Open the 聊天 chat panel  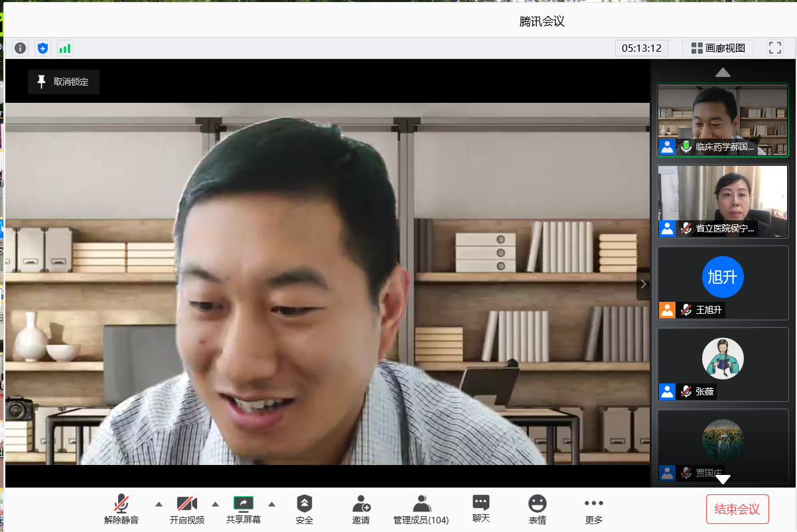click(481, 509)
